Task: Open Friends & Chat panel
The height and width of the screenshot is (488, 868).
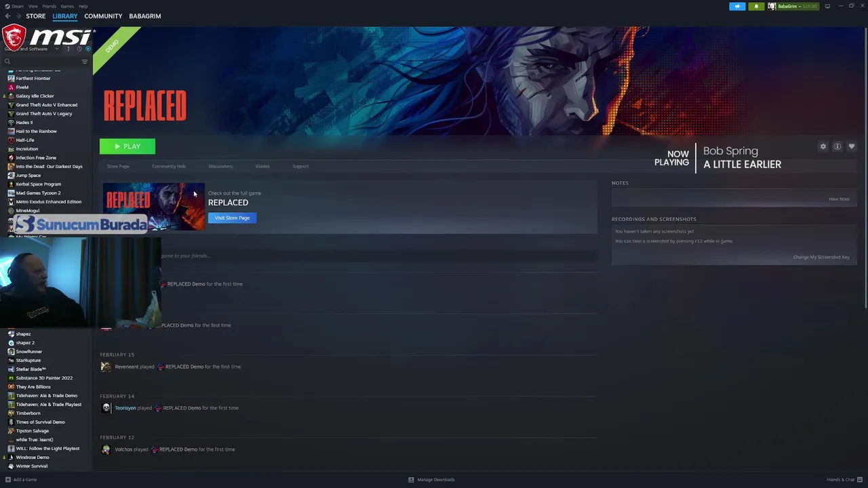Action: 844,480
